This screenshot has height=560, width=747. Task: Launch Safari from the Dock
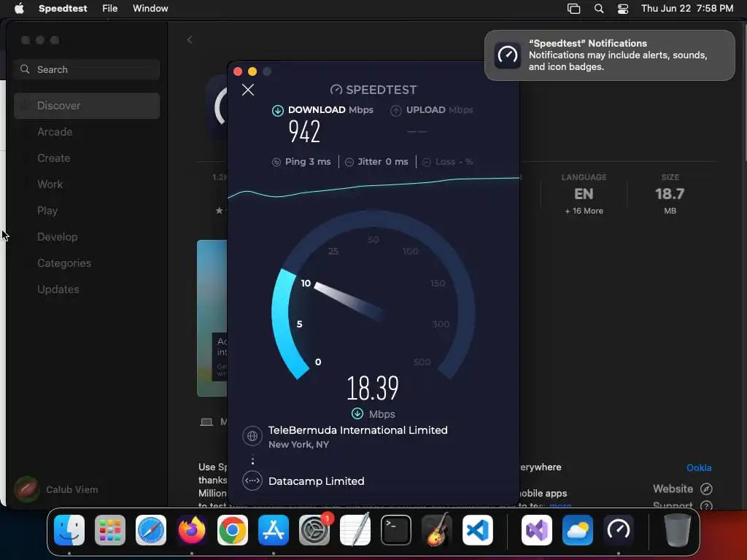151,529
